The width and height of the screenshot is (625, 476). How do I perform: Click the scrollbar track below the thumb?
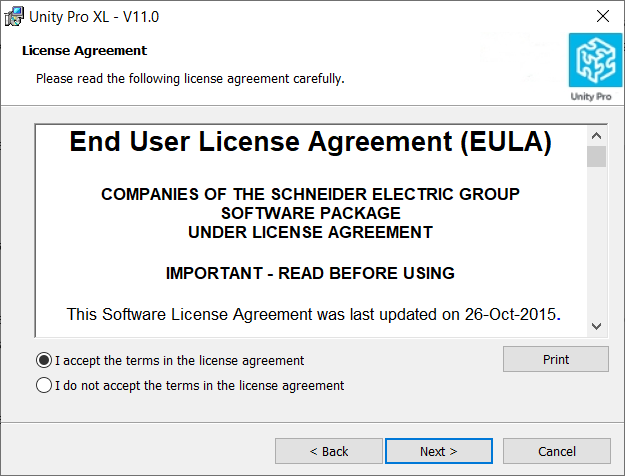click(x=596, y=242)
